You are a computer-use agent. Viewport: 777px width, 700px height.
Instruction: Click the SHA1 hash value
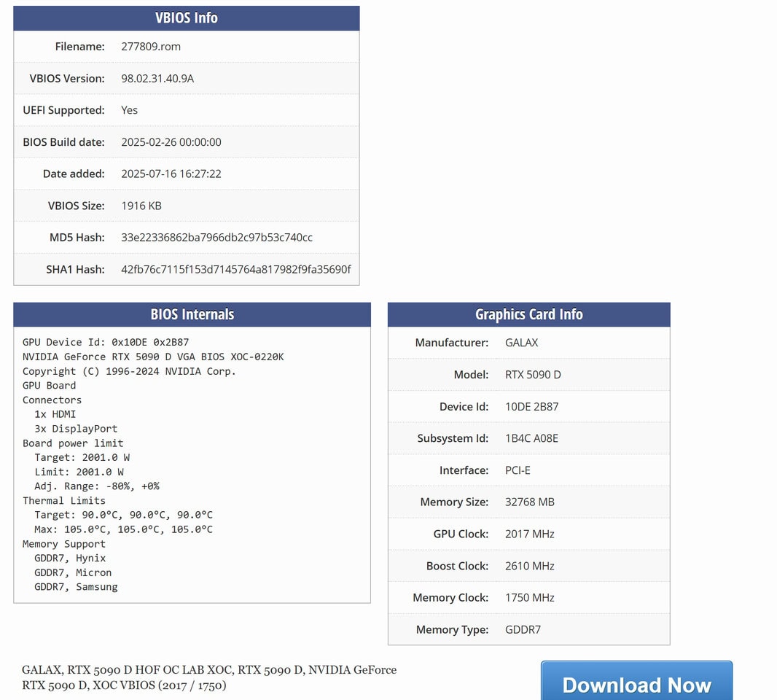(x=236, y=269)
